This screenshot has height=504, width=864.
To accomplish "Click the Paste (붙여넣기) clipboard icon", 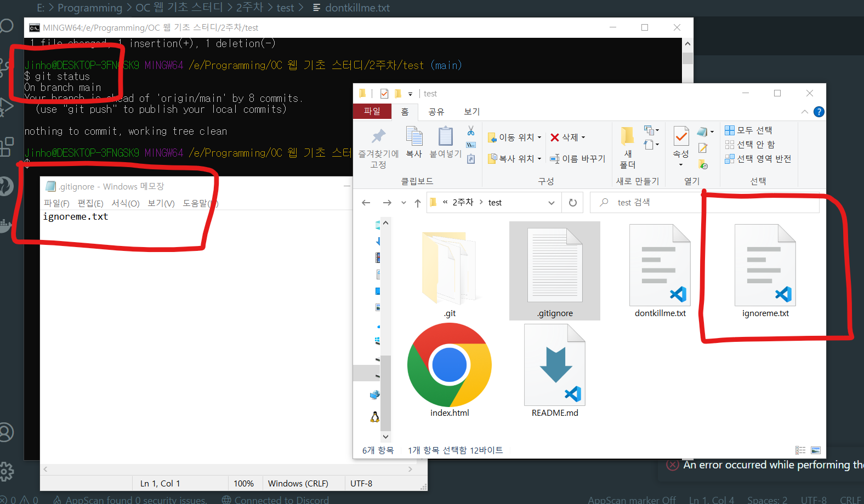I will click(446, 136).
